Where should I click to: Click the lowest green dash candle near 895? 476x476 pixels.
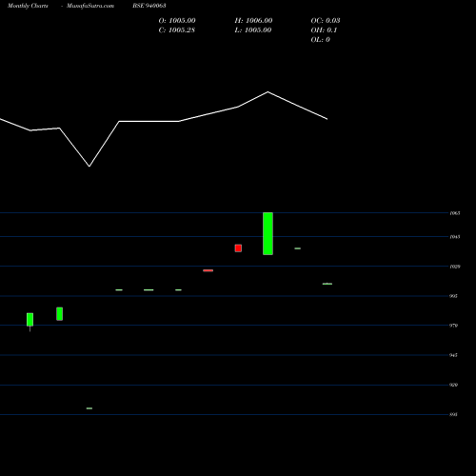[x=89, y=408]
